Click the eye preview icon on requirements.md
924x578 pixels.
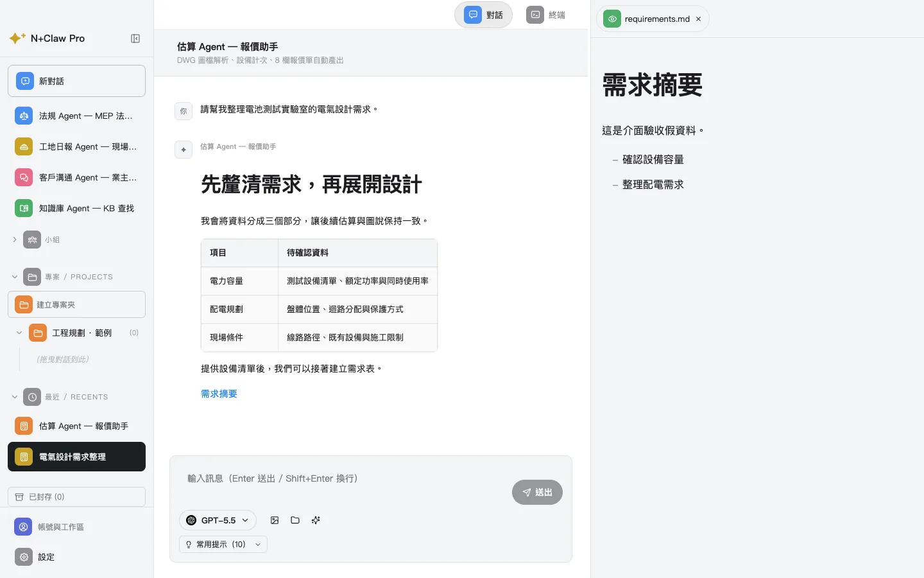(x=612, y=19)
